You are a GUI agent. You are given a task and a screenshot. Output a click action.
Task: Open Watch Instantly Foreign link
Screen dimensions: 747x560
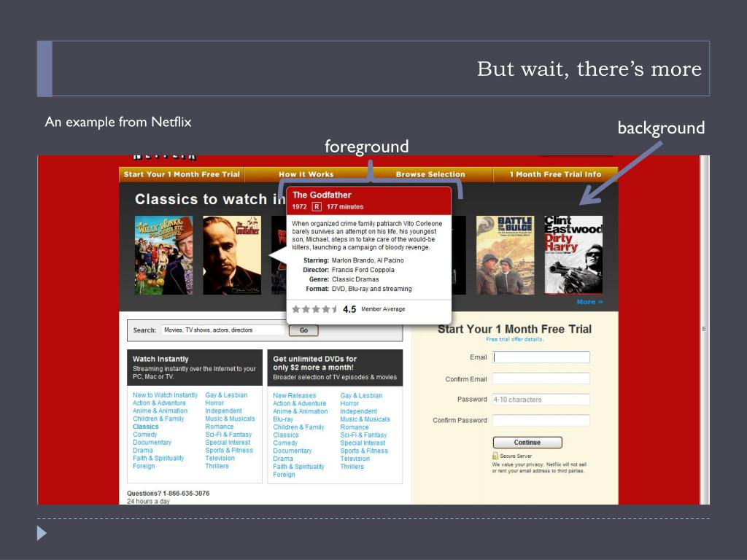tap(144, 466)
